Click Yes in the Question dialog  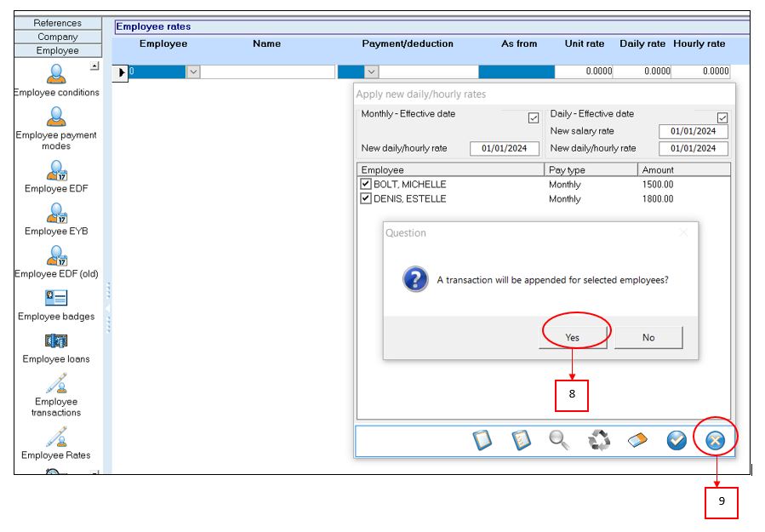[573, 337]
